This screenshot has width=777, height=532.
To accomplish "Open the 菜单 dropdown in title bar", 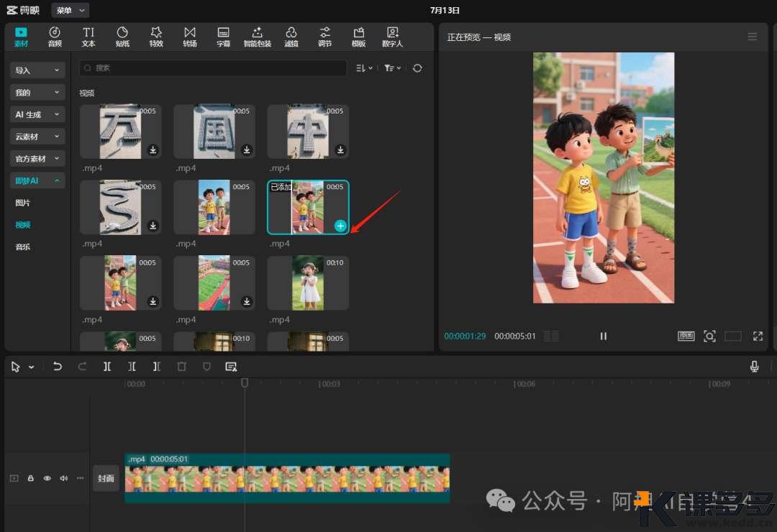I will 71,10.
